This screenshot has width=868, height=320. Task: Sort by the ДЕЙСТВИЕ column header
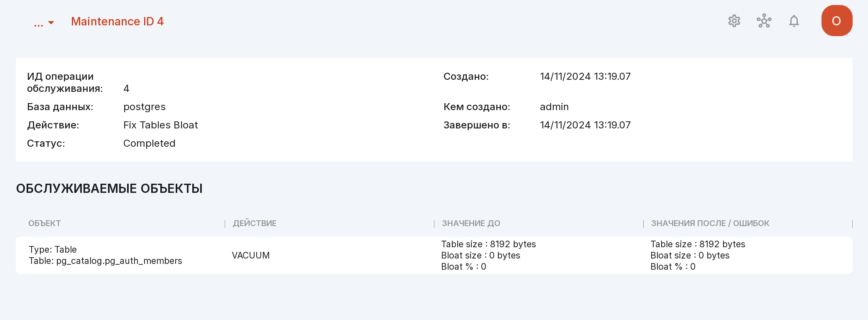point(255,223)
